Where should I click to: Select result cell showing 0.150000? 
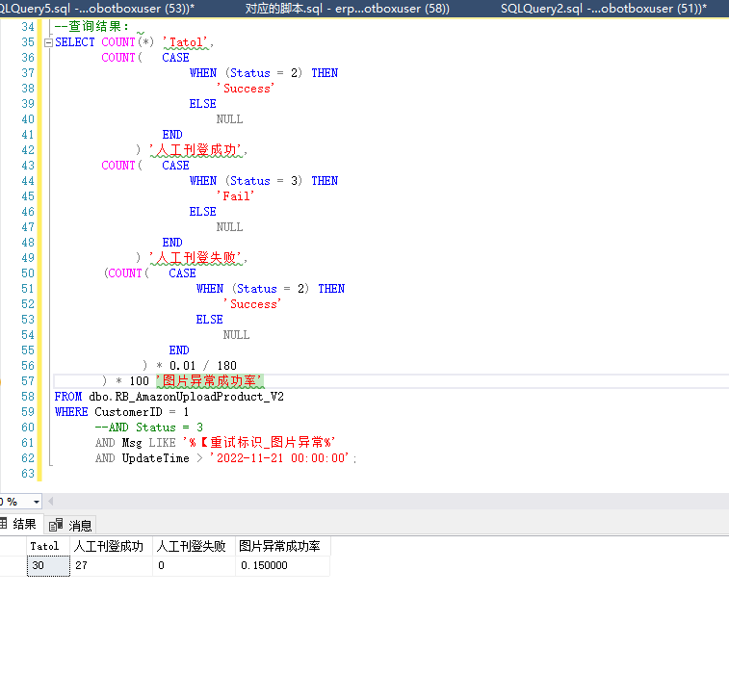(283, 565)
